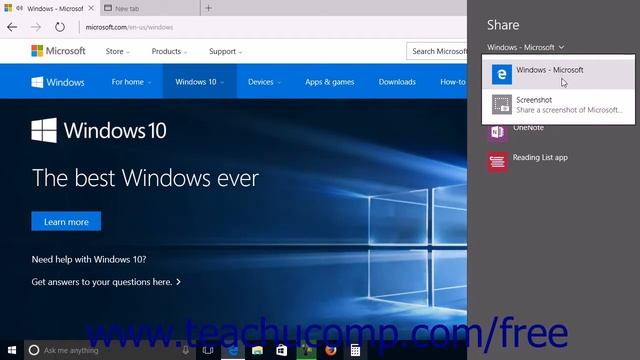Open Calculator from the taskbar
640x360 pixels.
[x=355, y=350]
